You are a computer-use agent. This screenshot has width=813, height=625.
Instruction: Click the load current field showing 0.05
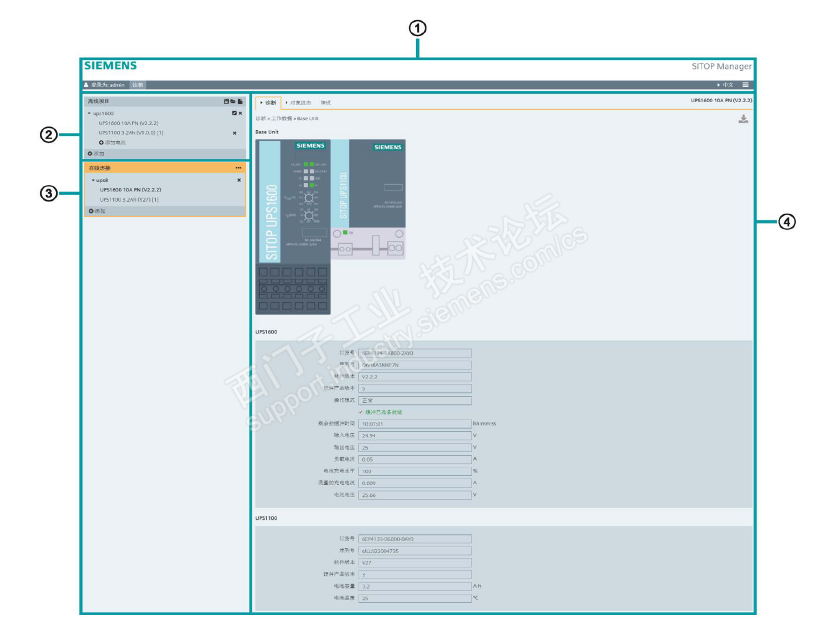point(415,460)
